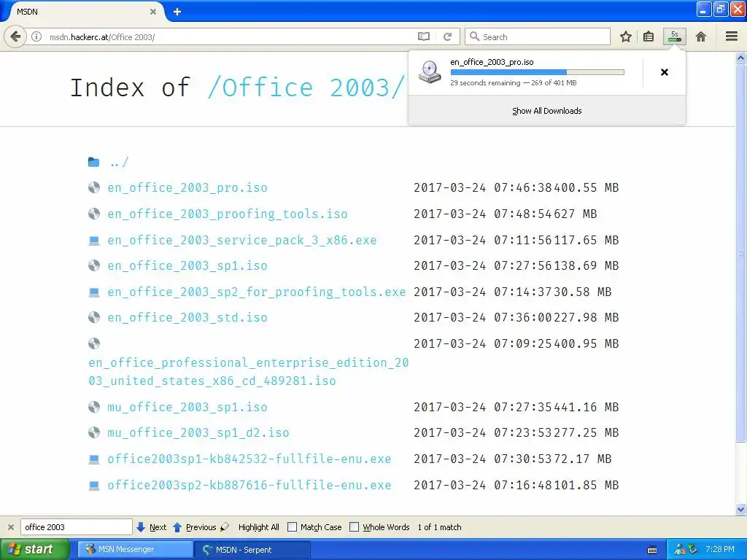Toggle reader view icon in address bar

424,36
